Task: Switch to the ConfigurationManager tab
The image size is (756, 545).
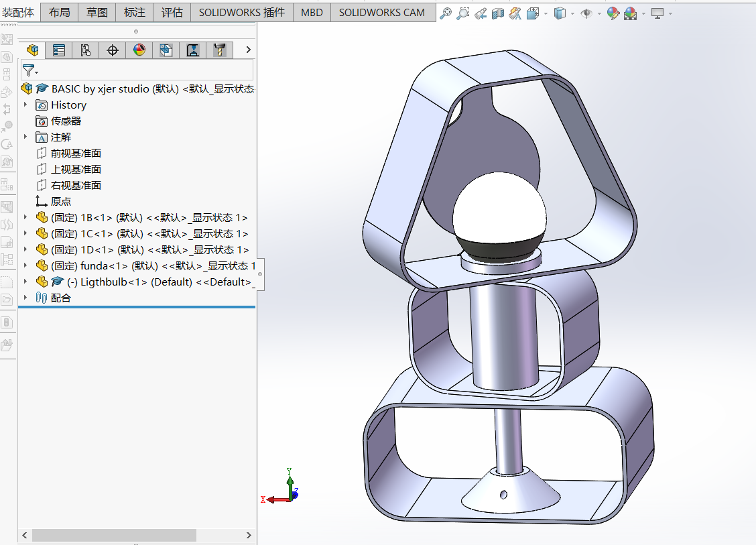Action: (86, 50)
